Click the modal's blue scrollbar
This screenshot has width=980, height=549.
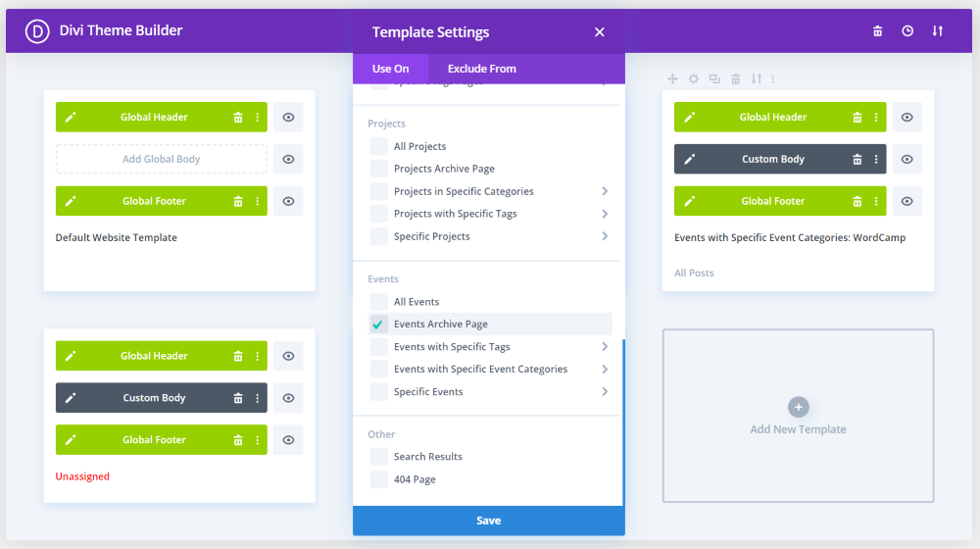[x=623, y=423]
